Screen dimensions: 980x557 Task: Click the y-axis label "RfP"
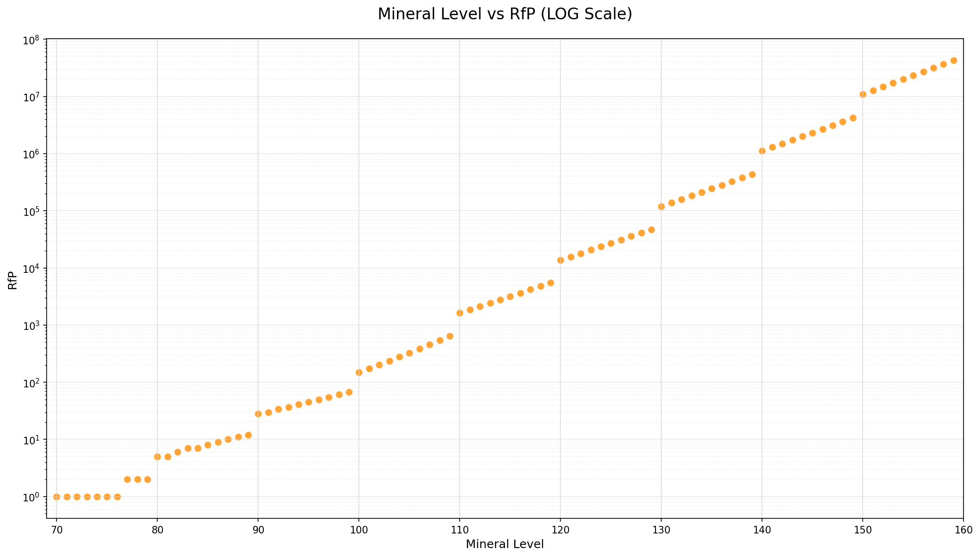click(x=13, y=280)
